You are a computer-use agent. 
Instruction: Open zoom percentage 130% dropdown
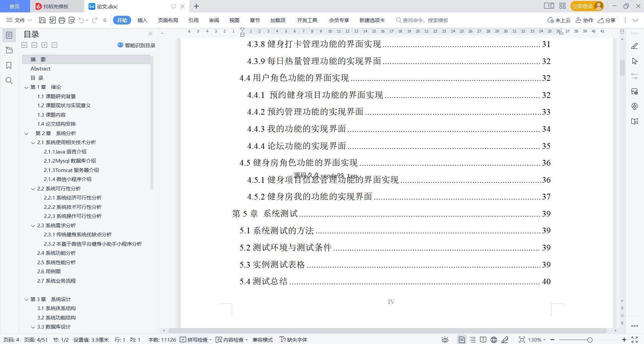pyautogui.click(x=537, y=340)
